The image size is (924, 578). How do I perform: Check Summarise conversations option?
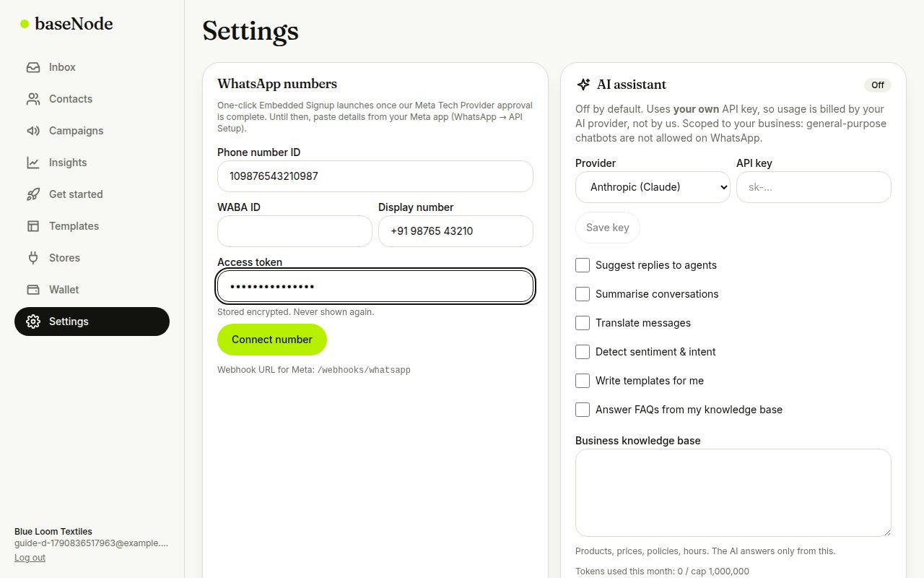tap(583, 294)
